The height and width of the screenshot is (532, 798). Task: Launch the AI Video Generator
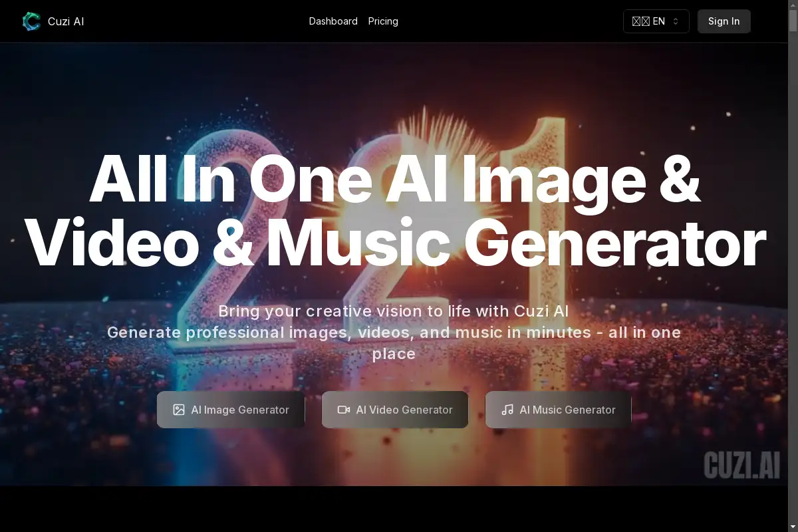tap(395, 410)
